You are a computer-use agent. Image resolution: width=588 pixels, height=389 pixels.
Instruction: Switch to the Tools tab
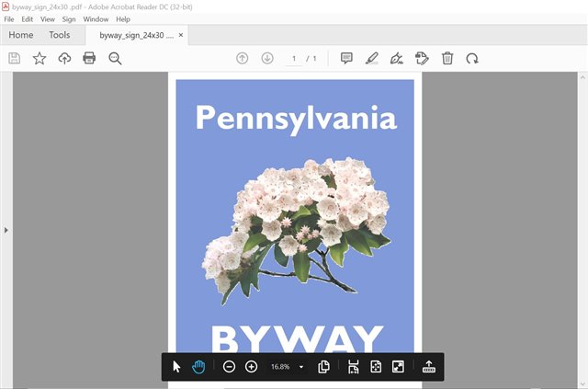click(59, 35)
